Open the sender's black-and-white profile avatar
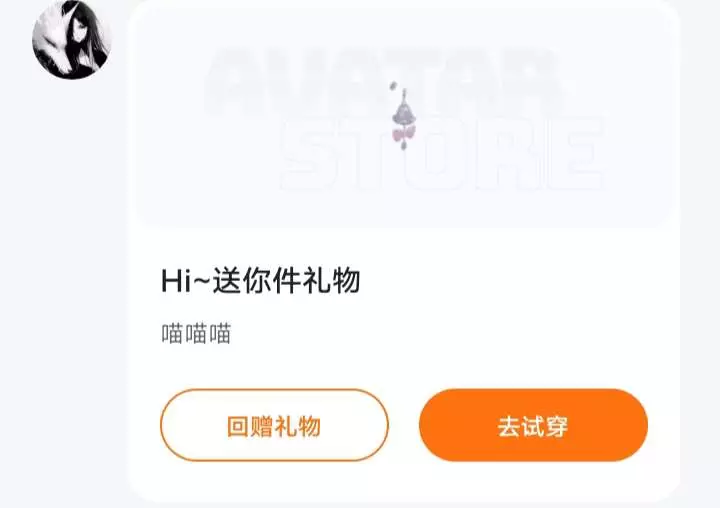The height and width of the screenshot is (508, 720). point(71,40)
